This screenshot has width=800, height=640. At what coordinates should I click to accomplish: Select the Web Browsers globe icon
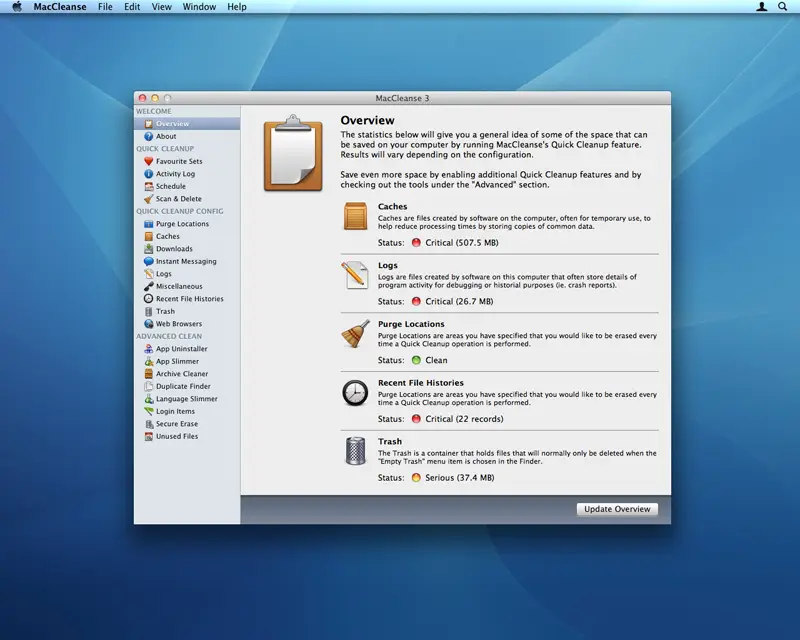coord(148,324)
